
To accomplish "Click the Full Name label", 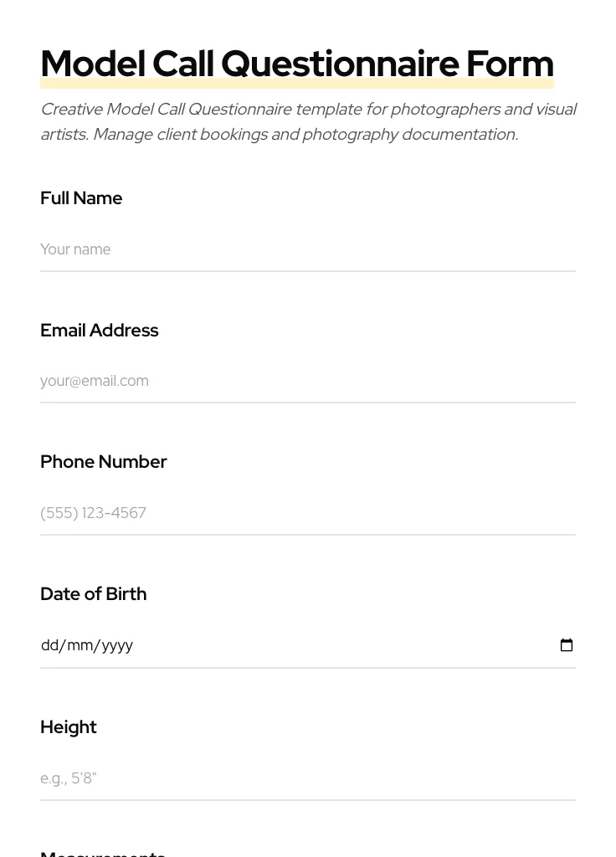I will coord(81,198).
